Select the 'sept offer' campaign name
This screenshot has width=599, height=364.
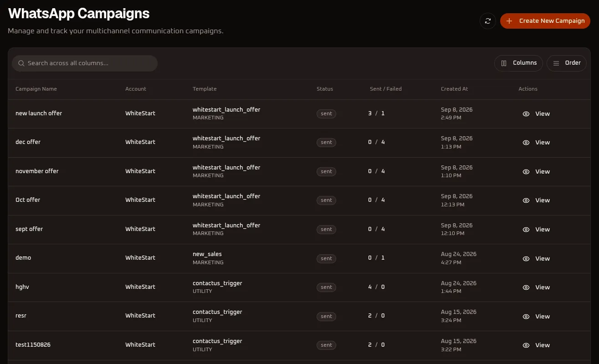pyautogui.click(x=29, y=229)
